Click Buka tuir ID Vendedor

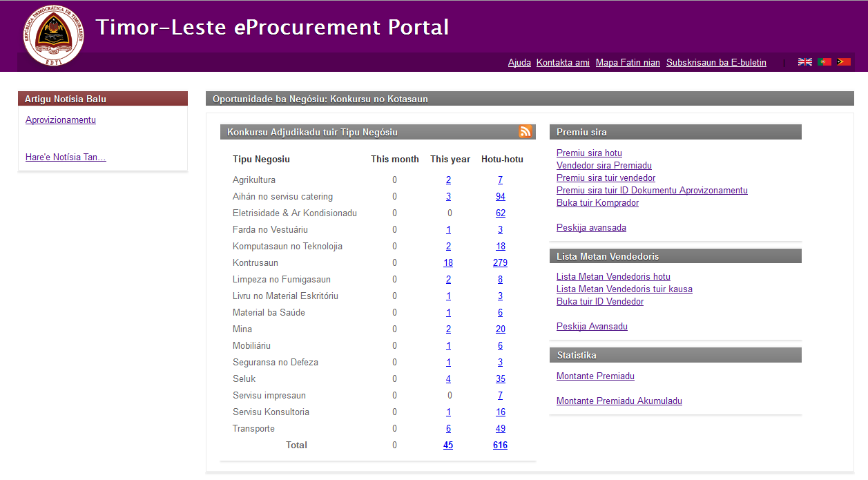coord(599,301)
